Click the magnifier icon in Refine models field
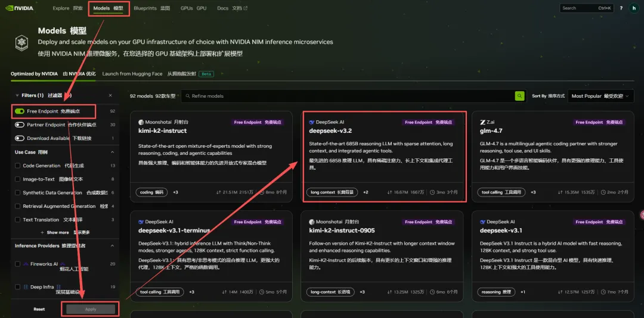The image size is (644, 318). tap(188, 96)
